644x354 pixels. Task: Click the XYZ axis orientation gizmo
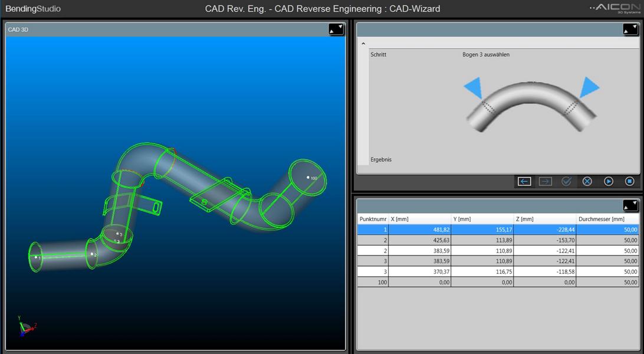[x=26, y=326]
